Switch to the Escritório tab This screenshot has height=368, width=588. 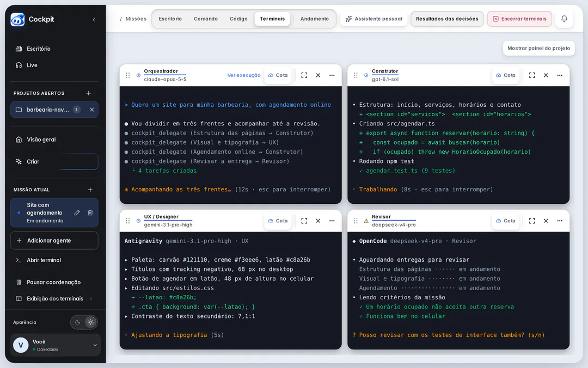tap(170, 19)
